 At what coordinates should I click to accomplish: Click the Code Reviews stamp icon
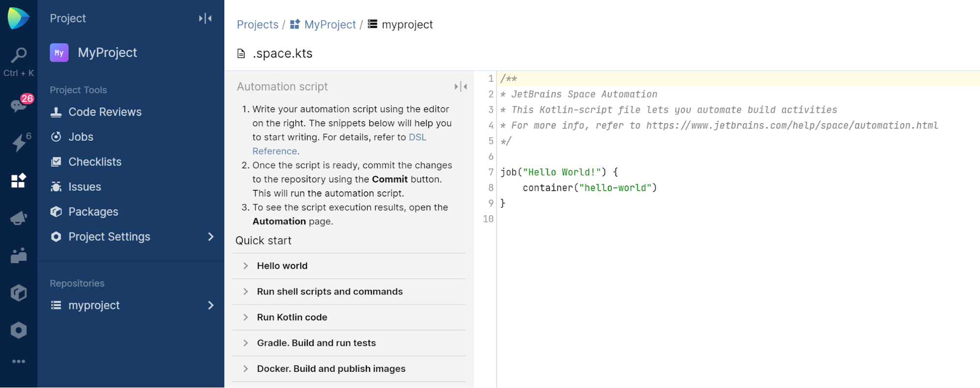(x=56, y=112)
